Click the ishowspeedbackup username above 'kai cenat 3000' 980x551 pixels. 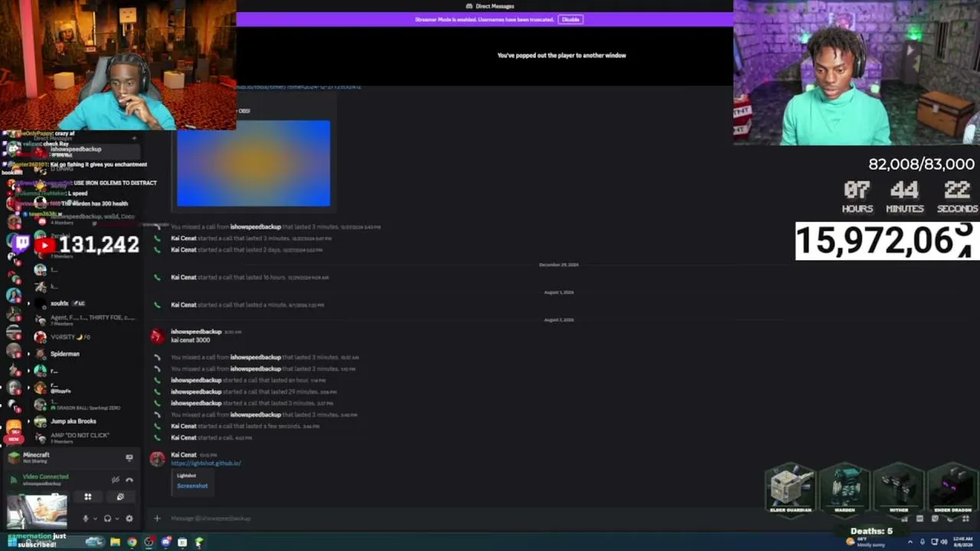(x=196, y=331)
